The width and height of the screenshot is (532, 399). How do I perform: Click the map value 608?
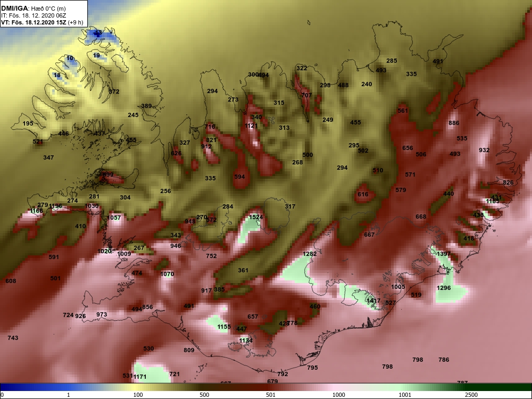point(11,281)
